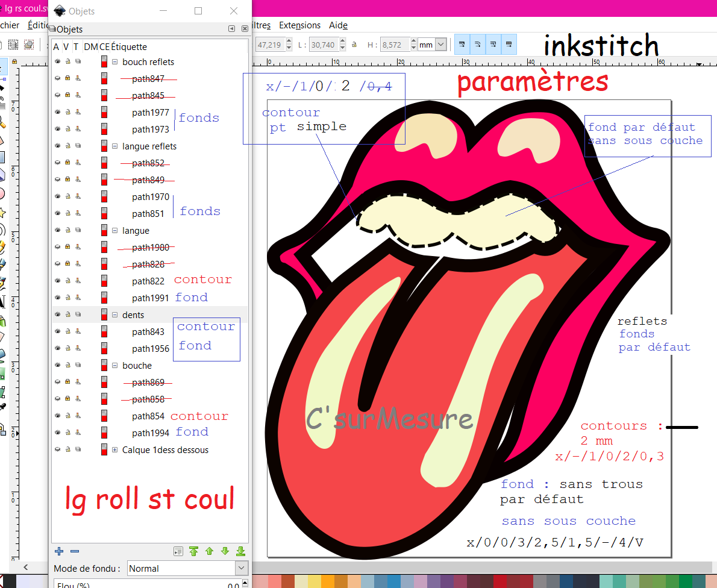Increase the L width value with its up arrow
Viewport: 717px width, 588px height.
click(x=343, y=42)
